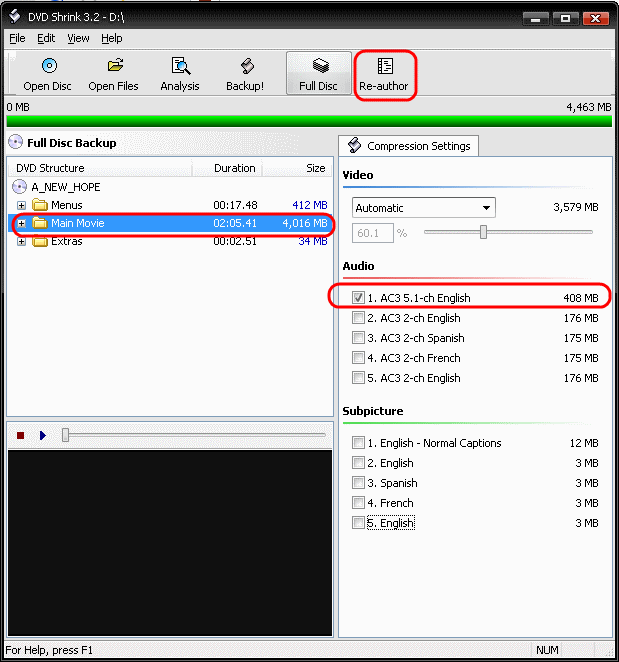Click the 4,463 MB total size label
The width and height of the screenshot is (619, 662).
[589, 107]
